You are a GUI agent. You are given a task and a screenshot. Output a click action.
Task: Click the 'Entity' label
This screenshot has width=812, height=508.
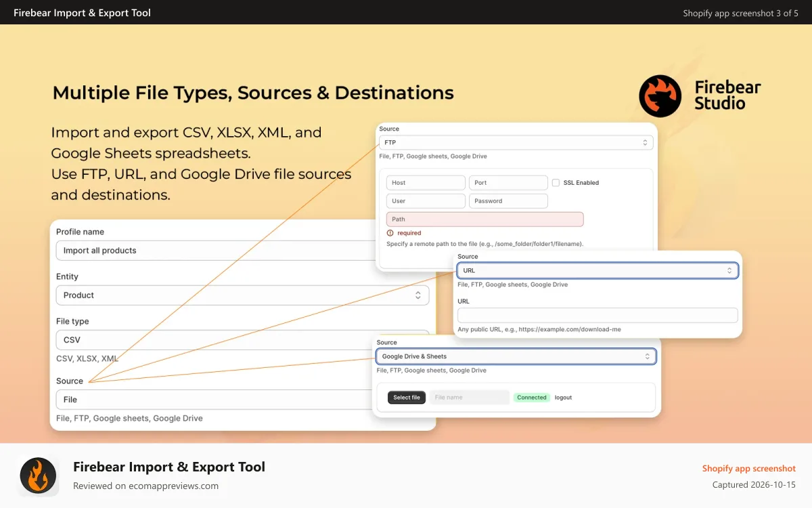[x=67, y=276]
